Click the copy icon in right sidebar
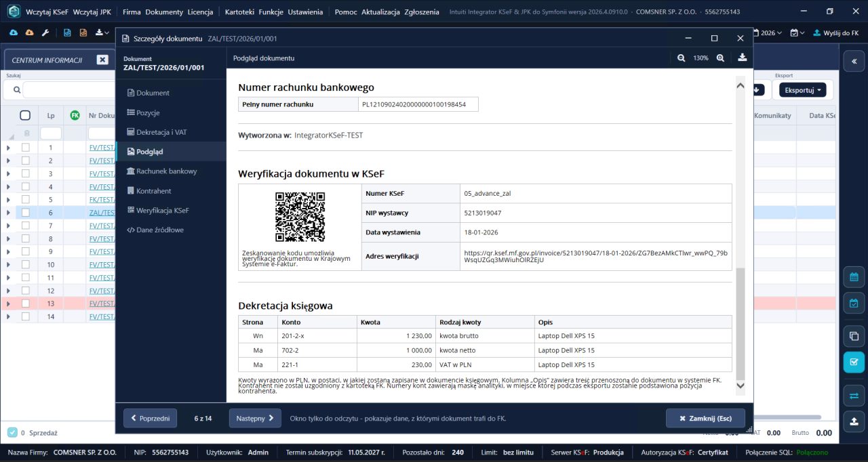The image size is (868, 462). coord(854,336)
